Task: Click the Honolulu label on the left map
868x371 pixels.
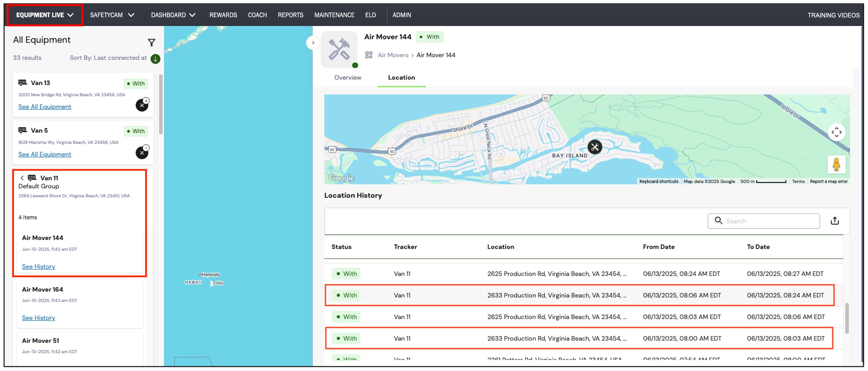Action: point(210,274)
